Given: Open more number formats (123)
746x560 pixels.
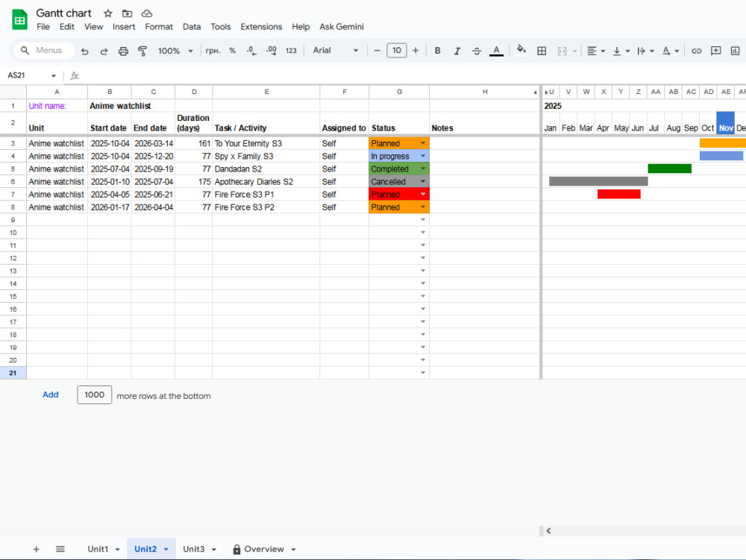Looking at the screenshot, I should click(291, 51).
